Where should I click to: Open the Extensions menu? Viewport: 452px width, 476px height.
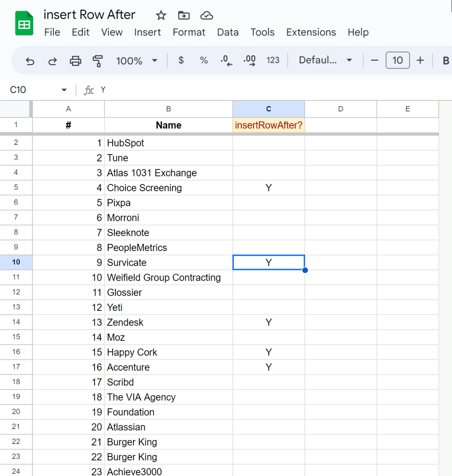click(311, 32)
